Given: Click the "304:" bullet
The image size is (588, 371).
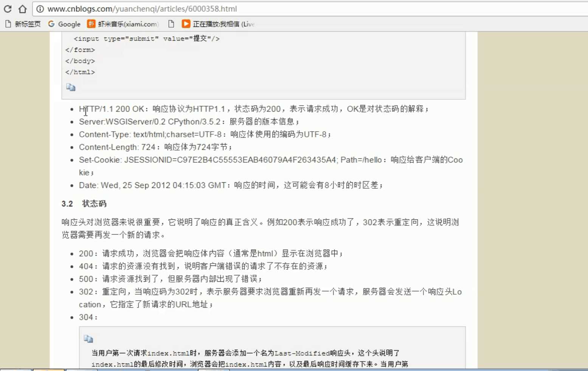Looking at the screenshot, I should point(88,317).
